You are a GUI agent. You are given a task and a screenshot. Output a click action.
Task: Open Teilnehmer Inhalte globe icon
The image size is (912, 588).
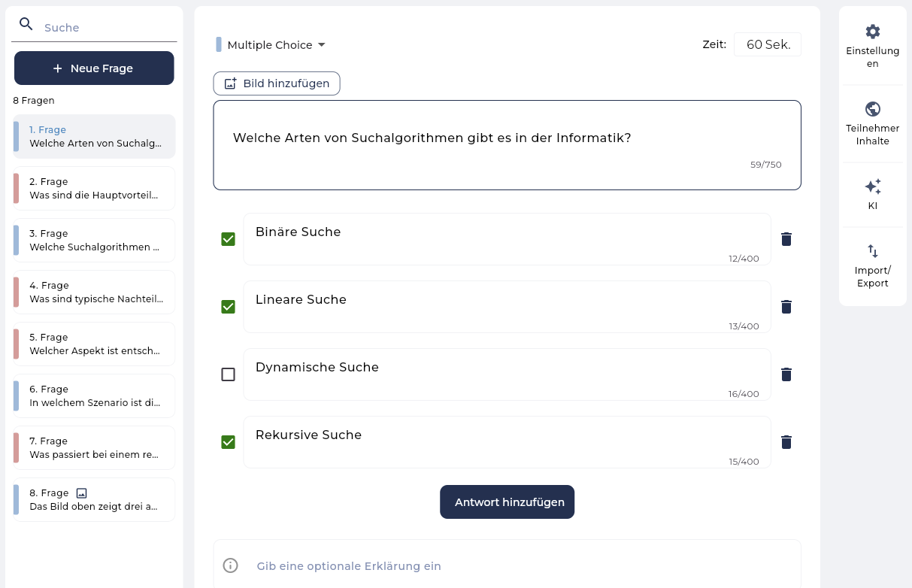(872, 109)
